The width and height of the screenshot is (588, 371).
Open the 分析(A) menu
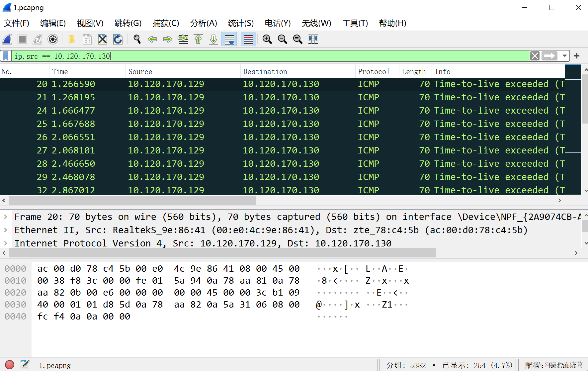click(x=204, y=23)
